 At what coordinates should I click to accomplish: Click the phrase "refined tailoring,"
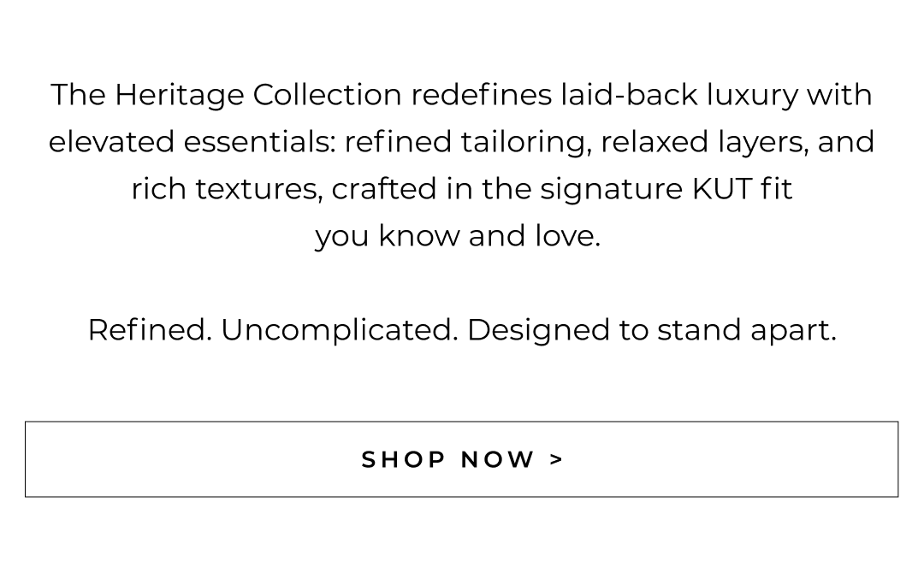(x=468, y=142)
